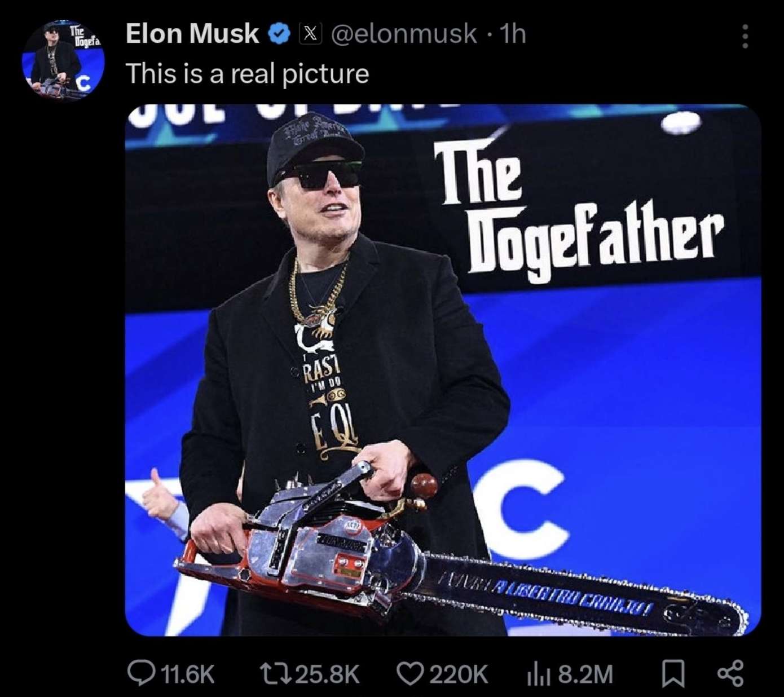Click the 11.6K reply count

point(188,674)
